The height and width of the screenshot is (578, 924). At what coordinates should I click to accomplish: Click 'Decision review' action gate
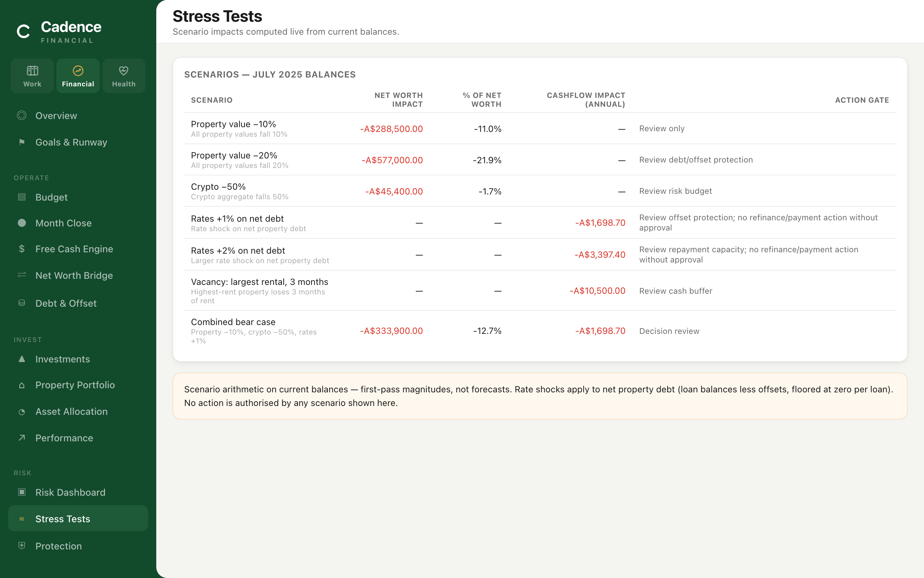pos(669,331)
